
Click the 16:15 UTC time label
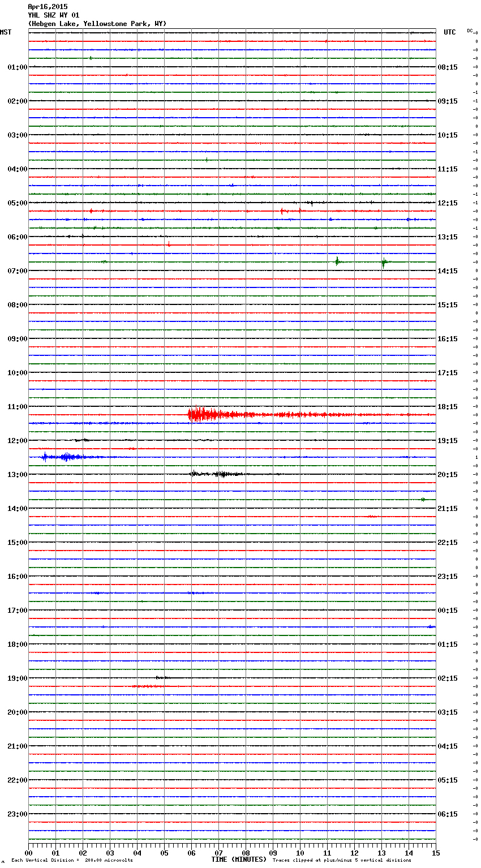tap(448, 339)
